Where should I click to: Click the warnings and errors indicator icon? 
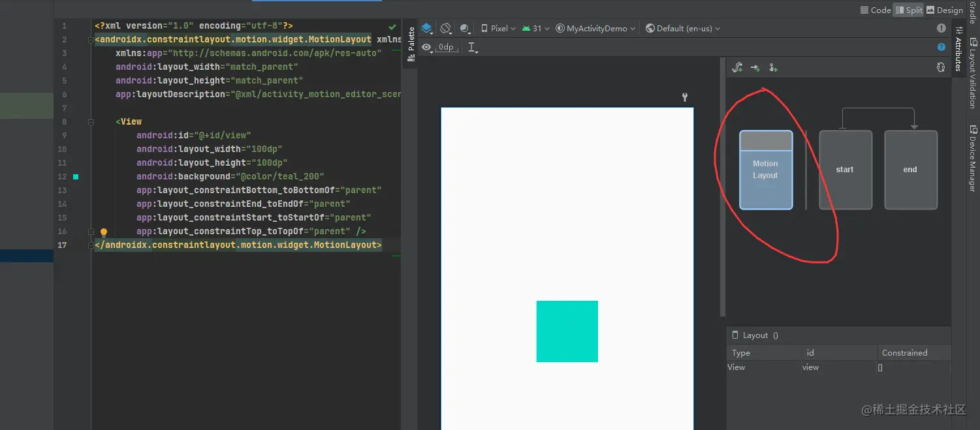941,28
